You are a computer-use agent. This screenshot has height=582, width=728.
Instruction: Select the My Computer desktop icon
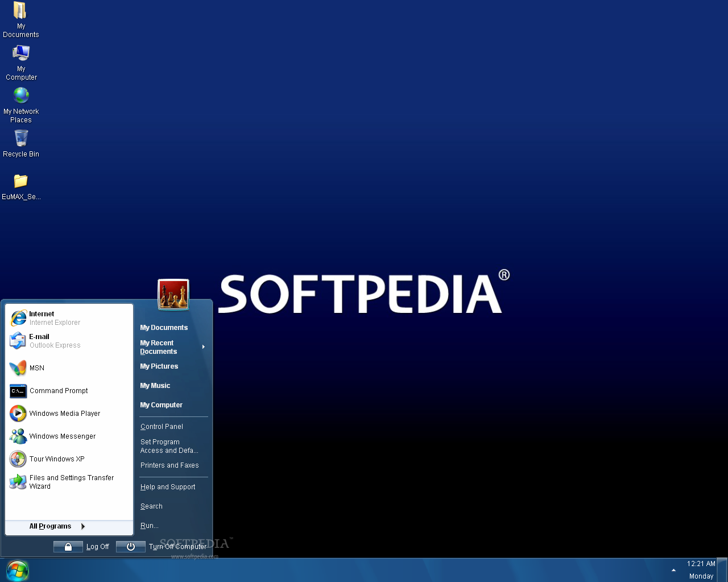tap(21, 53)
